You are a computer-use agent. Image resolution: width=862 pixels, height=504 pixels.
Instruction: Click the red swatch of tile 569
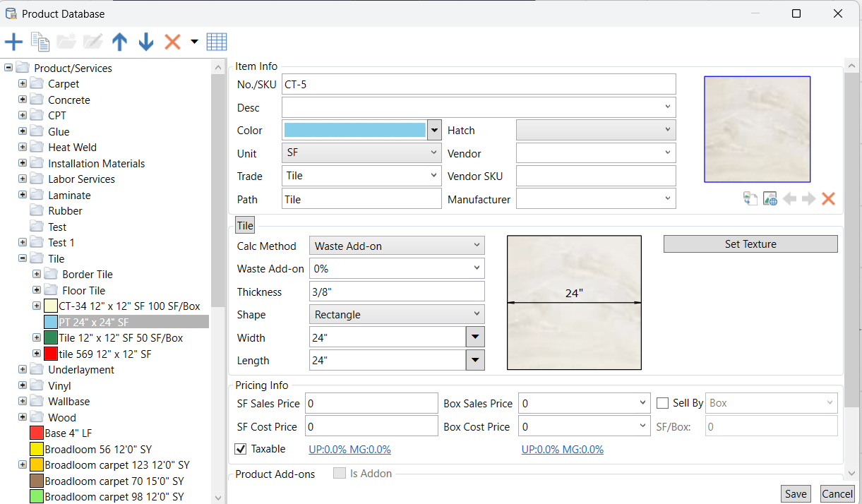(x=51, y=354)
